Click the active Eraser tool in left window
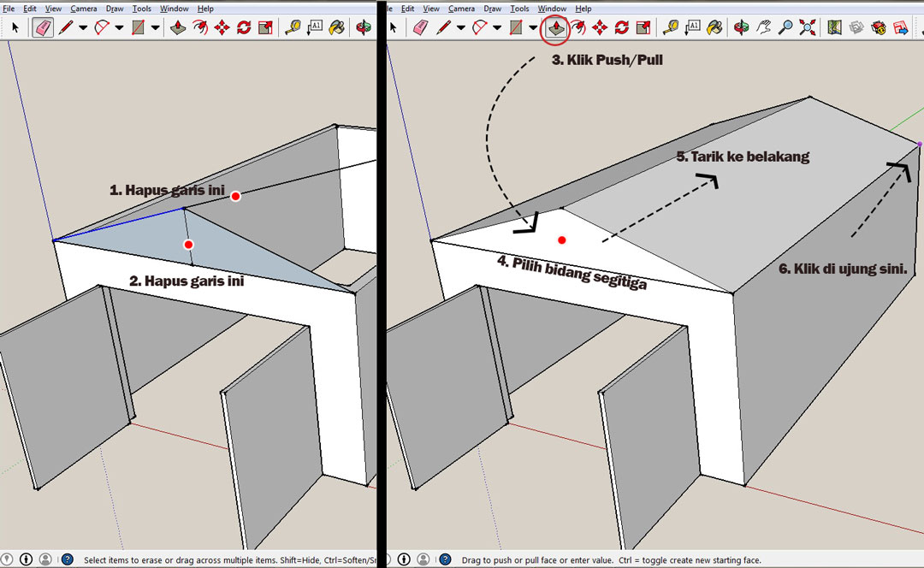Image resolution: width=924 pixels, height=568 pixels. point(43,27)
